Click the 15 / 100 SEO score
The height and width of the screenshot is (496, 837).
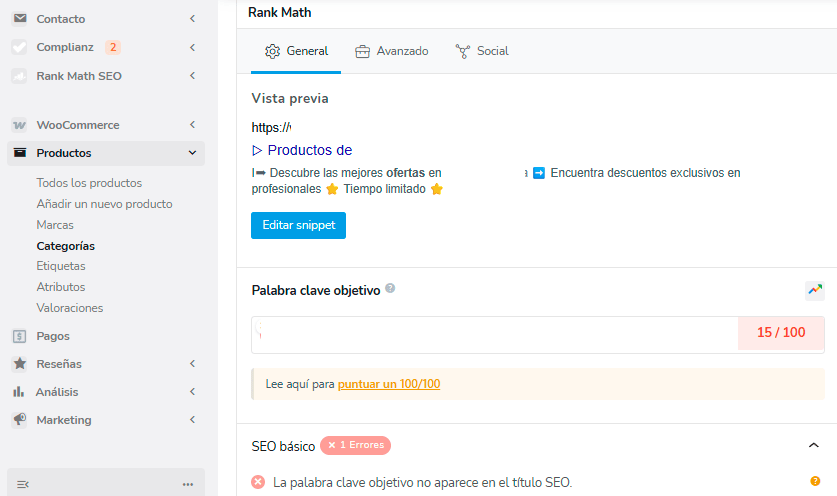[x=781, y=332]
